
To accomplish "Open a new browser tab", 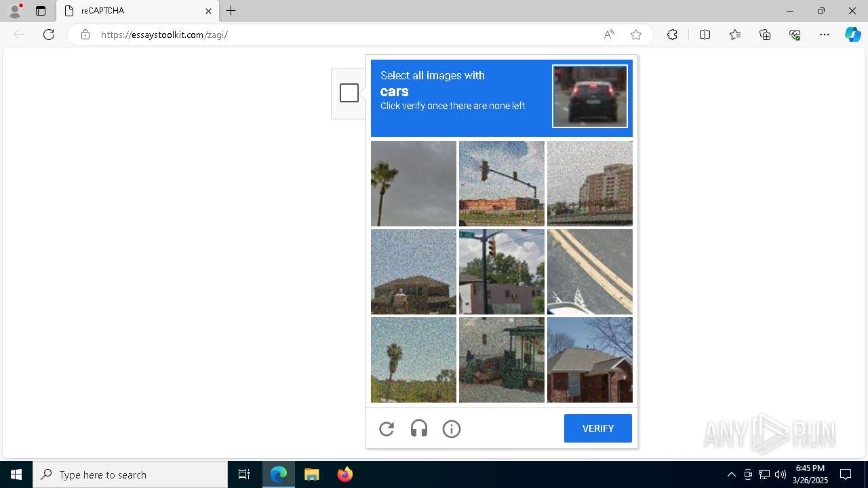I will click(231, 11).
